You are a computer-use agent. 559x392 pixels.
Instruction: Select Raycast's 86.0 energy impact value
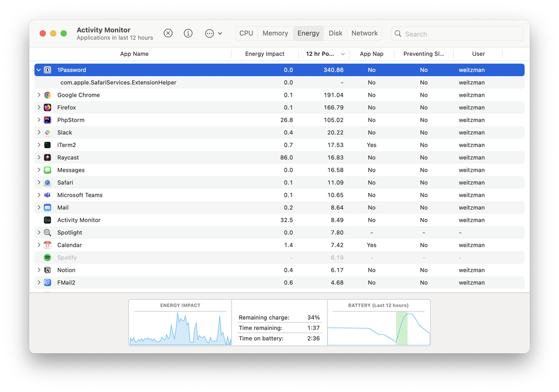pyautogui.click(x=286, y=157)
